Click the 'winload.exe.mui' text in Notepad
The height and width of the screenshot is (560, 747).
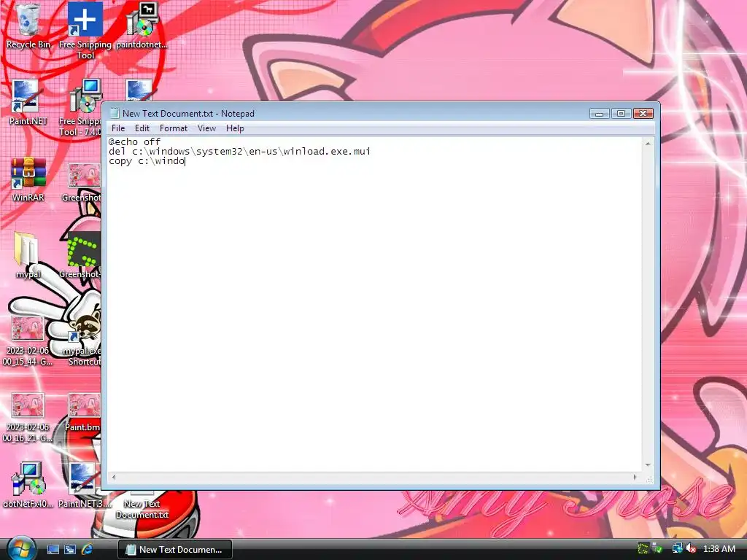(327, 152)
